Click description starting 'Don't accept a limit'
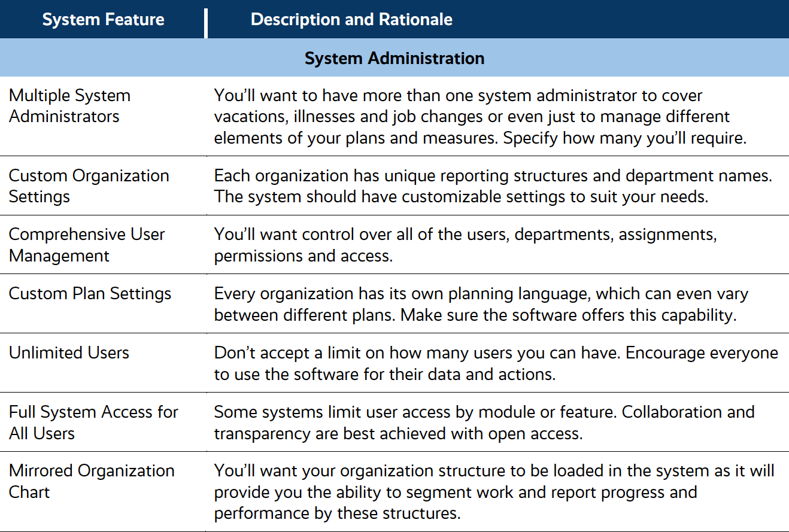The image size is (789, 532). [496, 363]
